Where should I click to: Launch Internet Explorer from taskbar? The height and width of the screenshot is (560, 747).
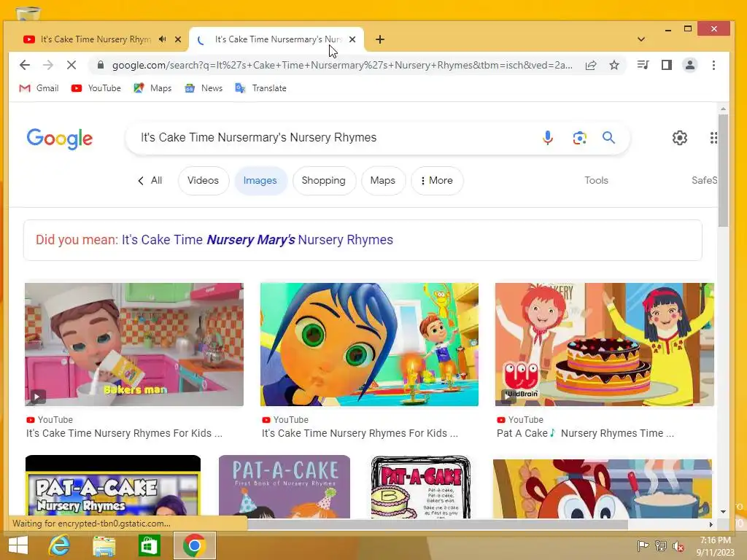coord(60,545)
